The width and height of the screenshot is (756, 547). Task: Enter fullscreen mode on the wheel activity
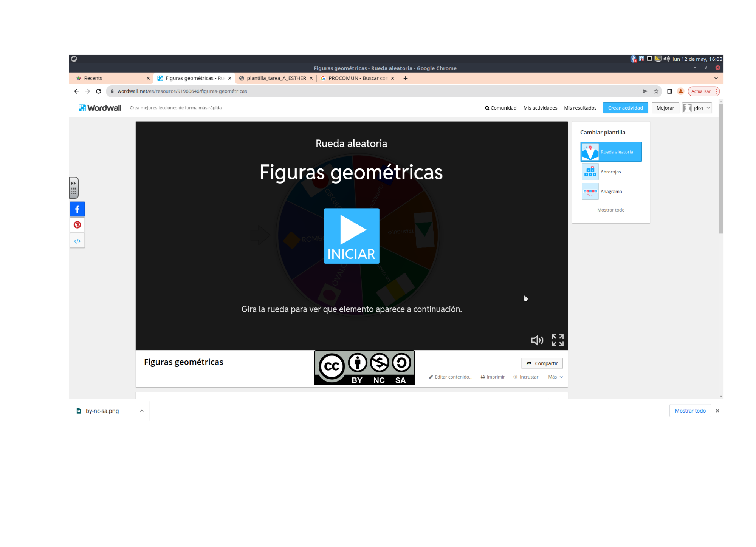tap(558, 340)
